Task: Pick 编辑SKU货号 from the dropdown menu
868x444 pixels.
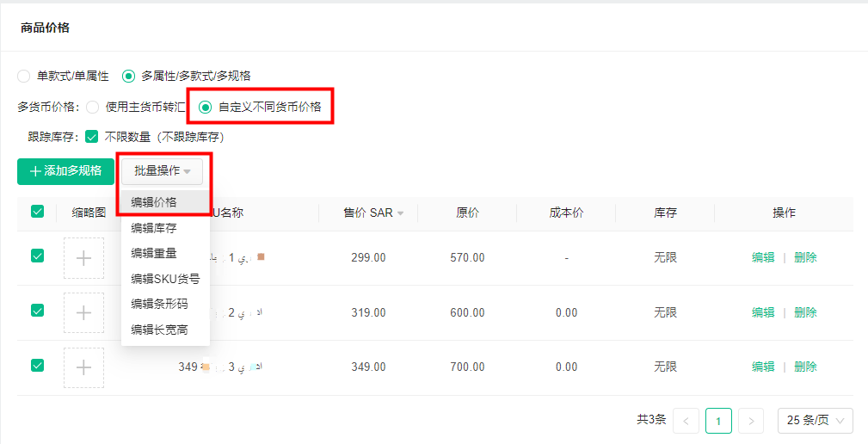Action: pos(165,279)
